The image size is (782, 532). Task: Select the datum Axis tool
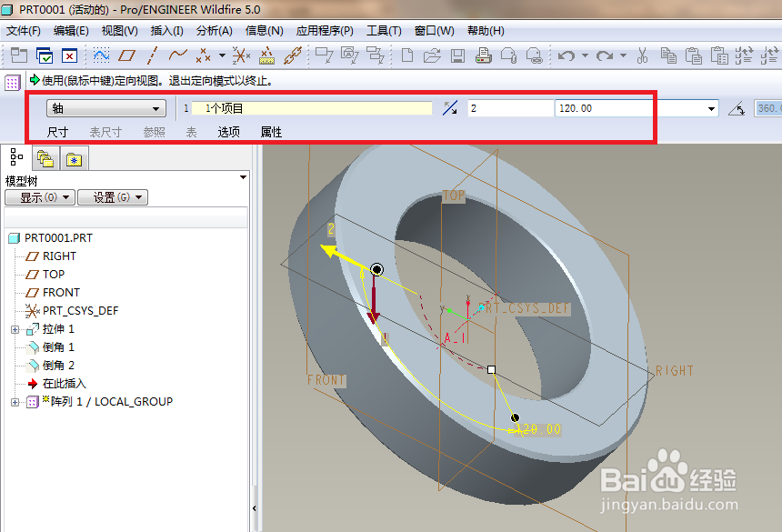click(x=152, y=55)
